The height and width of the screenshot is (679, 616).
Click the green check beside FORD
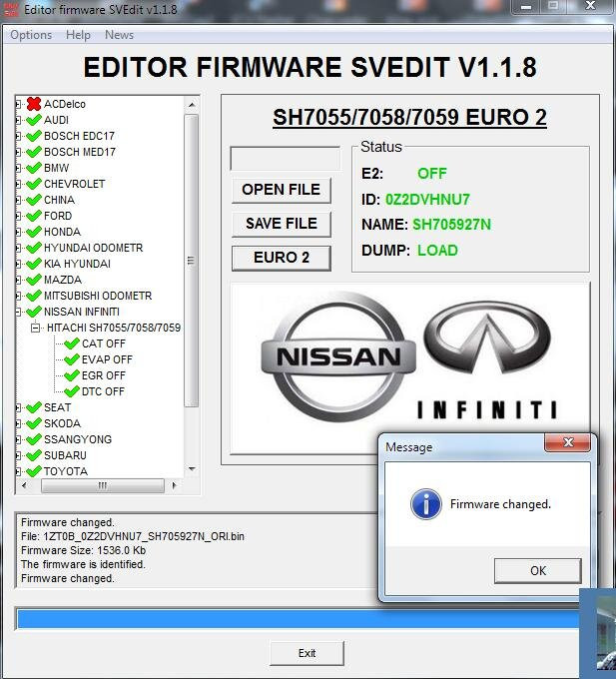pyautogui.click(x=34, y=216)
